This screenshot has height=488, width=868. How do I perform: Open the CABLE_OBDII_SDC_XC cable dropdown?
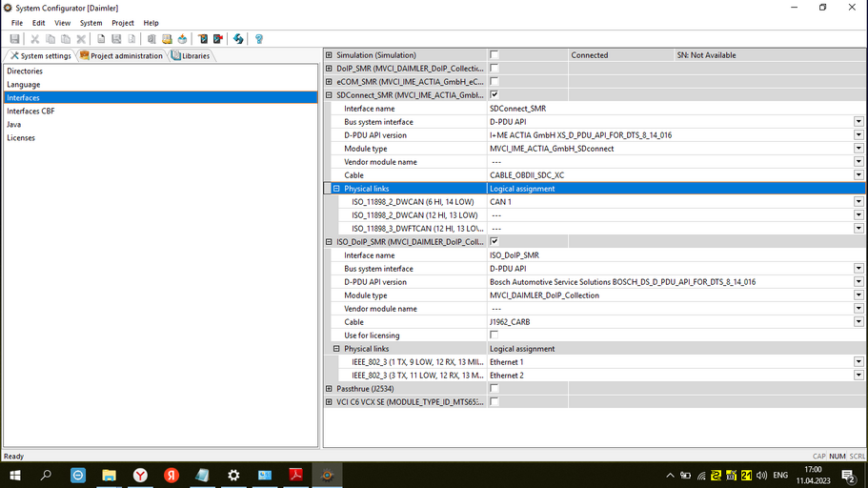pos(858,175)
